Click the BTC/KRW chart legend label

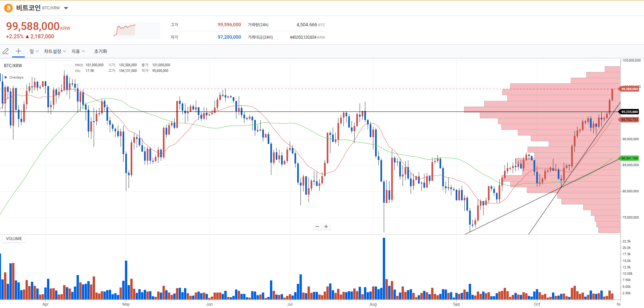[x=13, y=66]
